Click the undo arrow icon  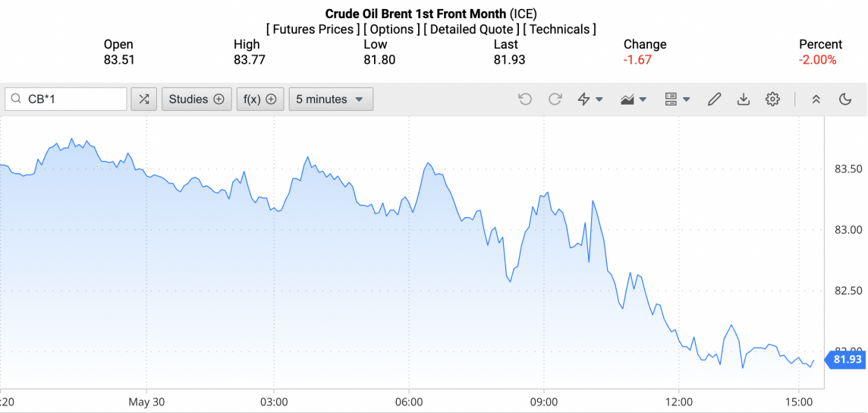coord(525,99)
